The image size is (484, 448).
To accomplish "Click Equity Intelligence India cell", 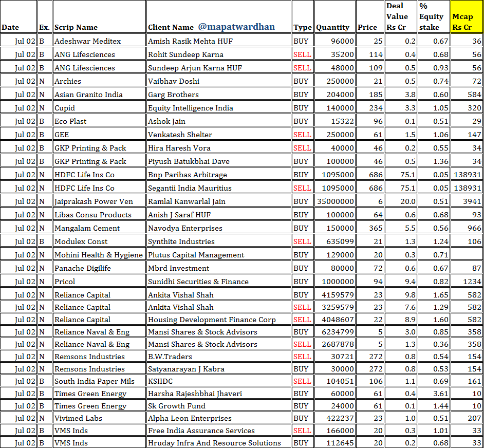I will (219, 108).
